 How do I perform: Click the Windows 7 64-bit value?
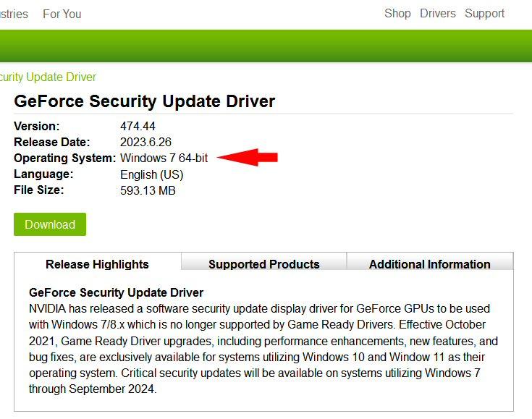[164, 158]
